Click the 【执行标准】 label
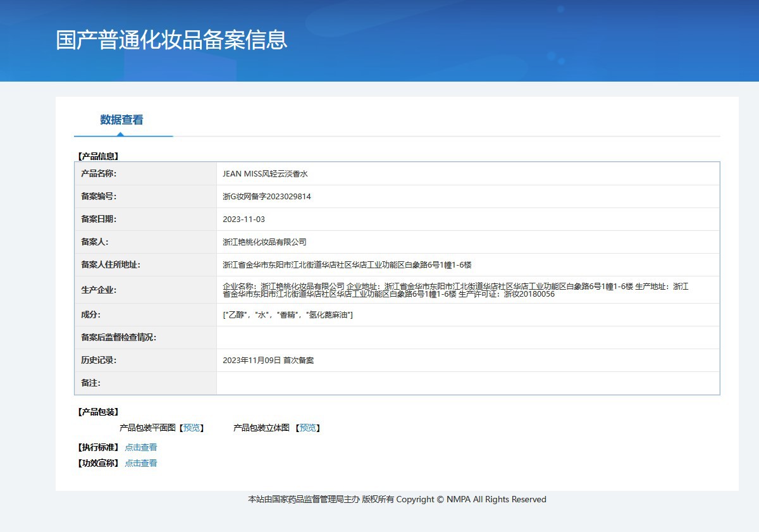The width and height of the screenshot is (759, 532). (x=98, y=447)
